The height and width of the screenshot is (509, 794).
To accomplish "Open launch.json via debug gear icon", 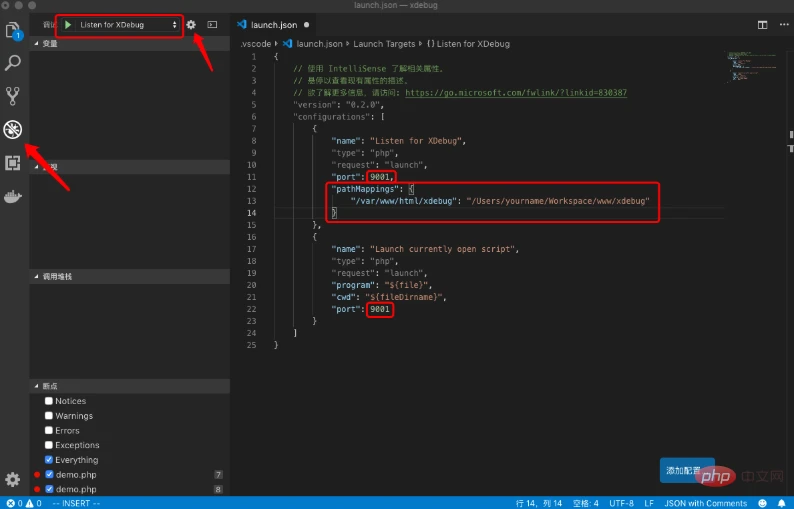I will (x=191, y=25).
